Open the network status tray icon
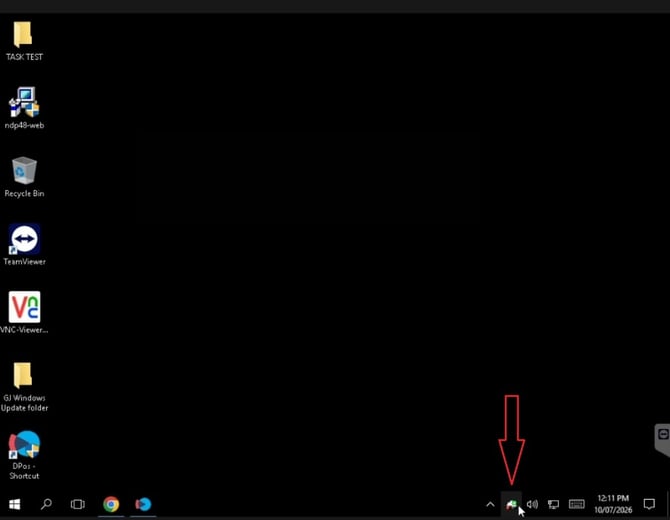Viewport: 670px width, 520px height. (x=553, y=505)
